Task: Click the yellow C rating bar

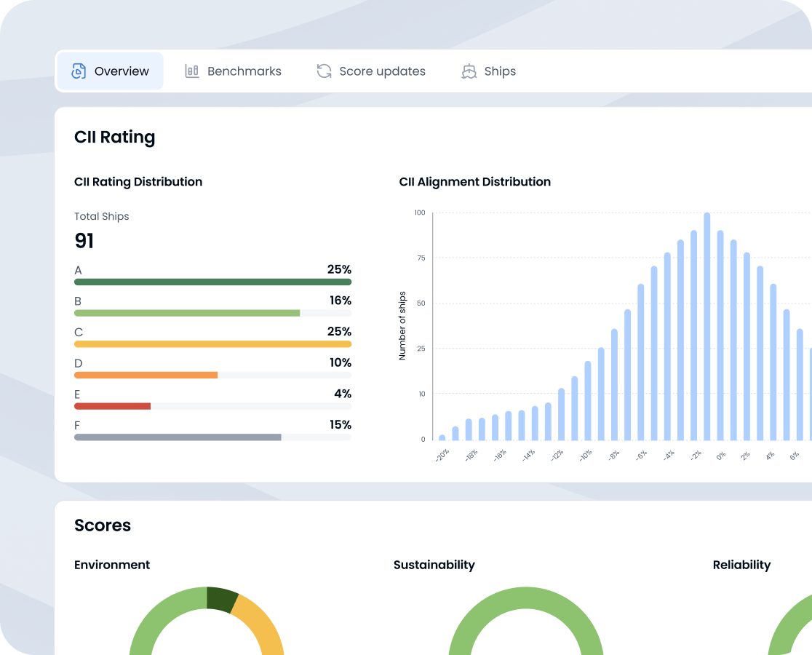Action: click(212, 344)
